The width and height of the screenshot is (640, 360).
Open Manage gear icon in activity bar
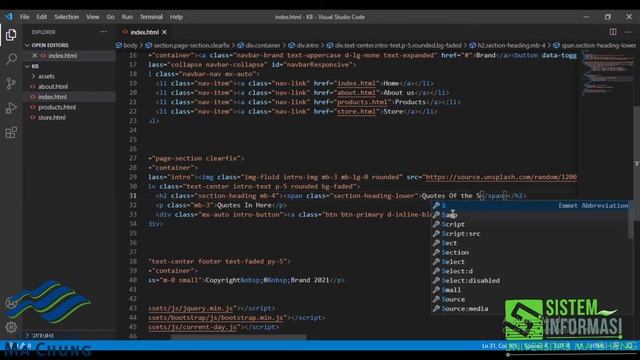point(11,327)
